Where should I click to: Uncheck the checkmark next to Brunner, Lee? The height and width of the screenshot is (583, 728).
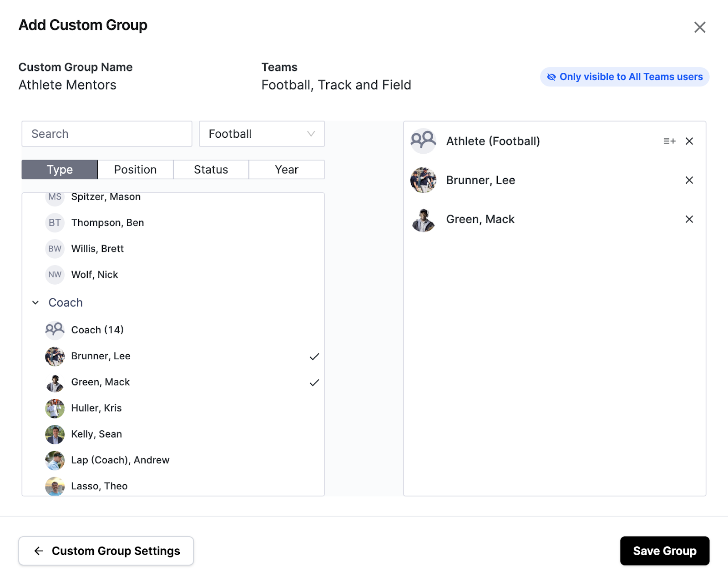click(x=314, y=357)
